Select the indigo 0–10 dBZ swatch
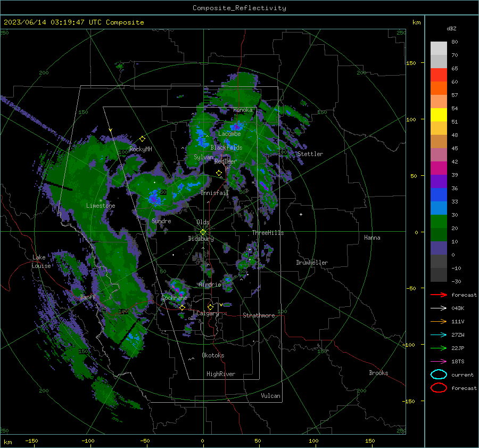This screenshot has height=448, width=479. coord(439,248)
